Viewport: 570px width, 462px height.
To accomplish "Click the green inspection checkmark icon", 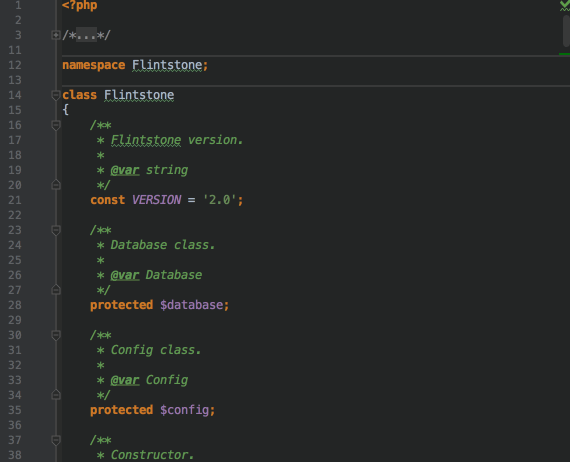I will pyautogui.click(x=565, y=5).
